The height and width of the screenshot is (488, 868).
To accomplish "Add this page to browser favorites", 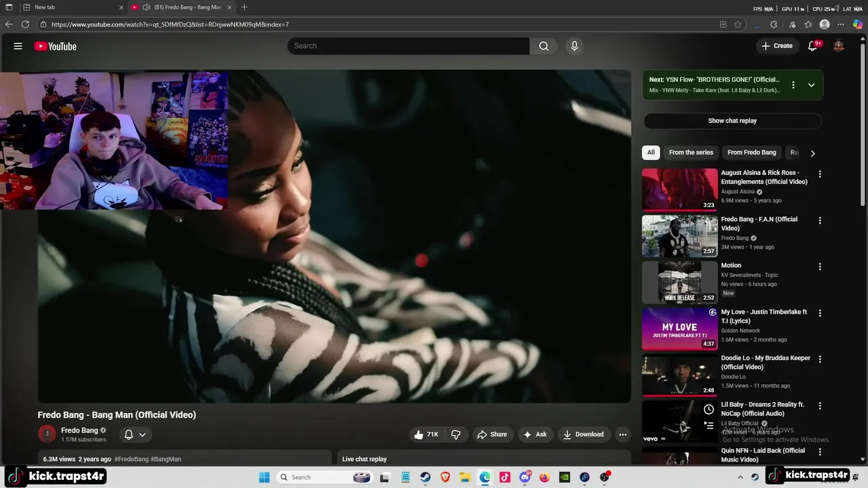I will [x=738, y=24].
